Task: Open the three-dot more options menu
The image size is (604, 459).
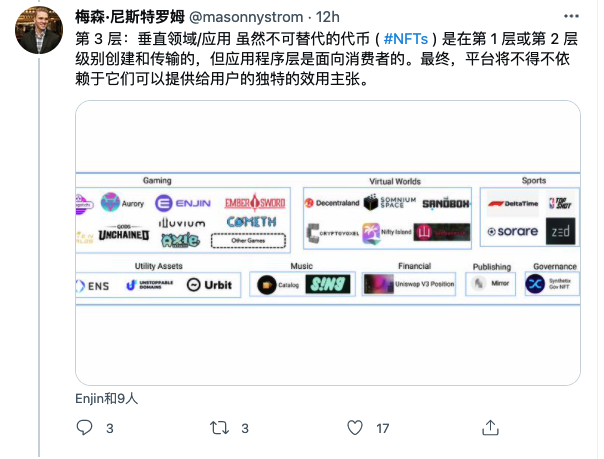Action: (571, 16)
